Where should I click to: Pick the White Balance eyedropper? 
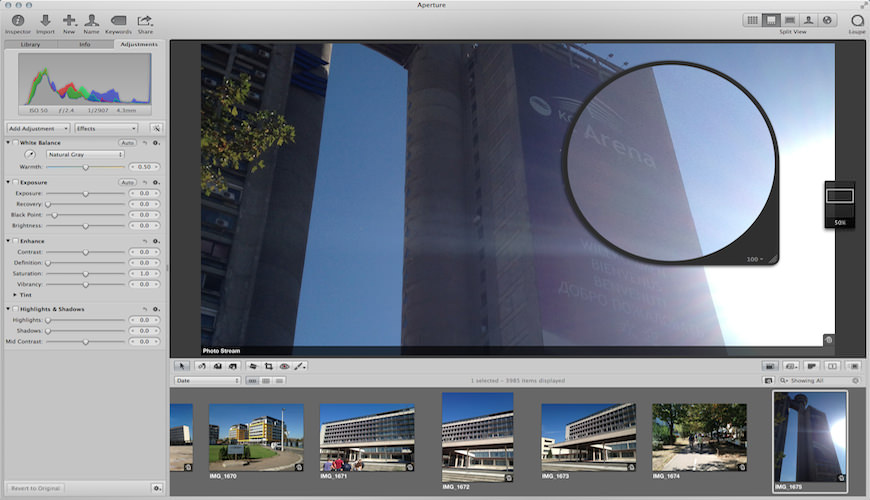click(30, 154)
